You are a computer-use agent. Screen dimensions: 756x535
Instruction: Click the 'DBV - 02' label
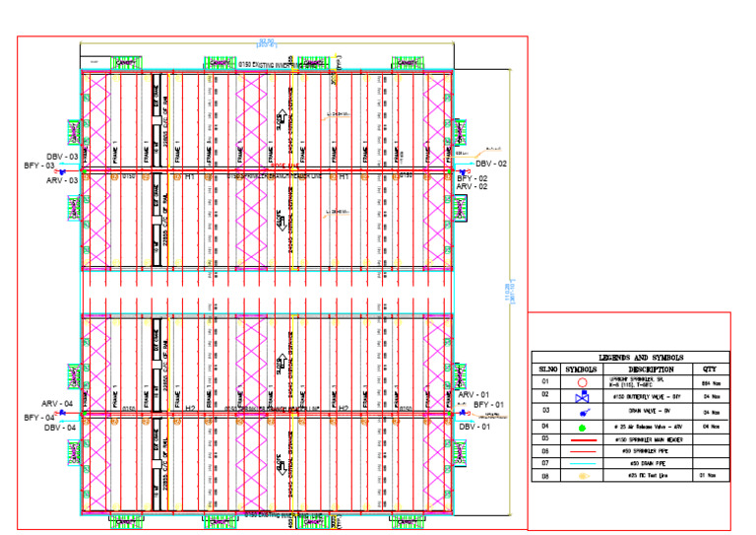[x=491, y=164]
